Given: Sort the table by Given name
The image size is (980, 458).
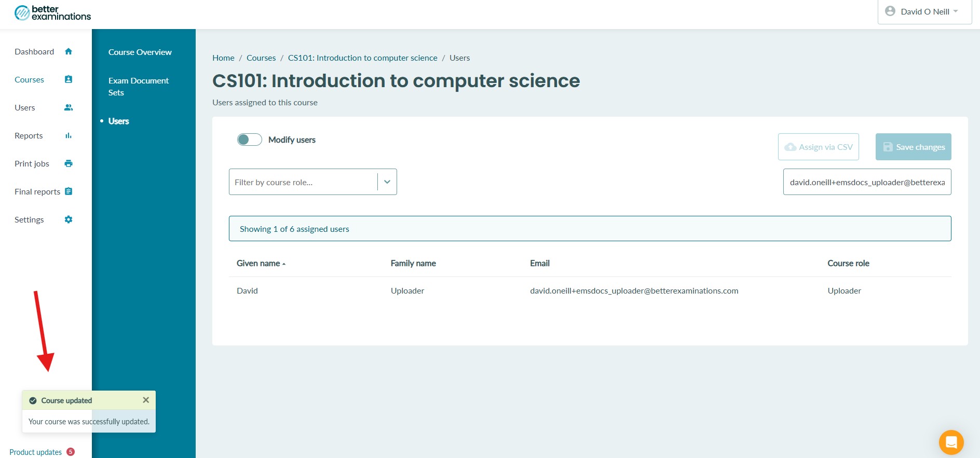Looking at the screenshot, I should click(x=261, y=263).
